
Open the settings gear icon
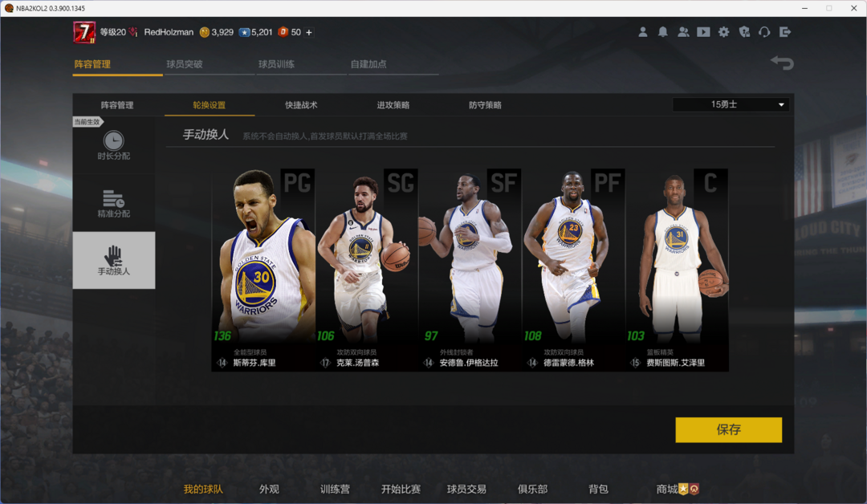724,32
